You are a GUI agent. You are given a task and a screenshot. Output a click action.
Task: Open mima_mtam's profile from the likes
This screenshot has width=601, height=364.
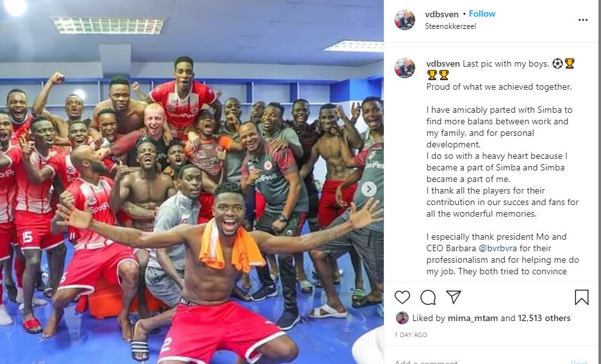click(x=473, y=318)
